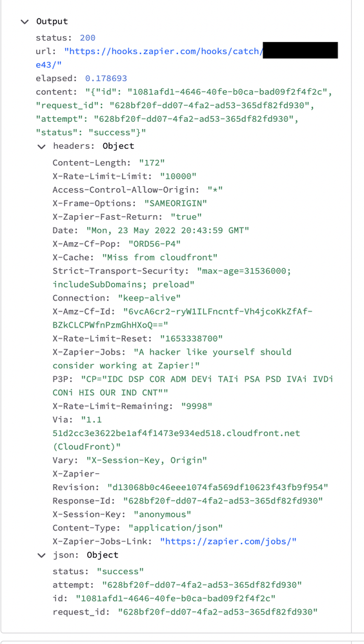
Task: Open the hooks.zapier.com catch URL
Action: pos(164,52)
